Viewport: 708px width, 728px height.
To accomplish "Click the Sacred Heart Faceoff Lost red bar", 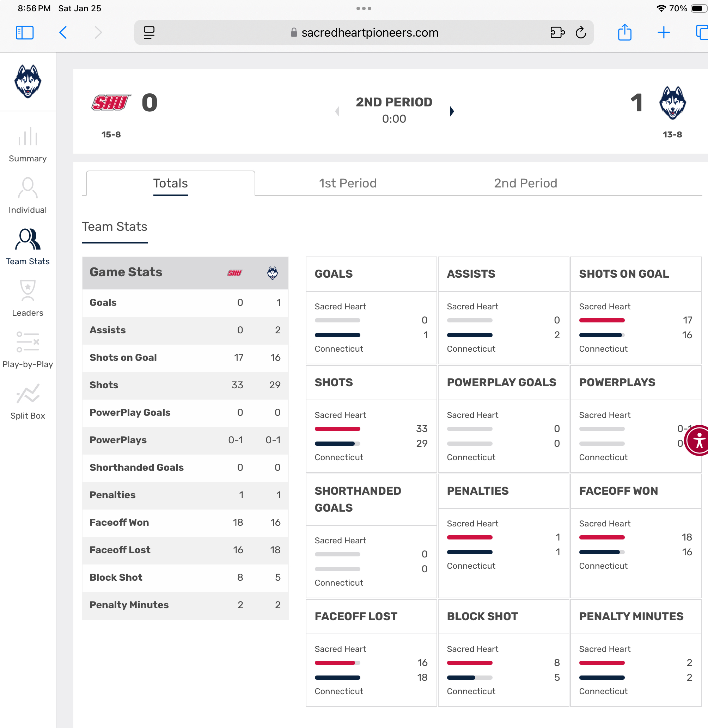I will (335, 662).
